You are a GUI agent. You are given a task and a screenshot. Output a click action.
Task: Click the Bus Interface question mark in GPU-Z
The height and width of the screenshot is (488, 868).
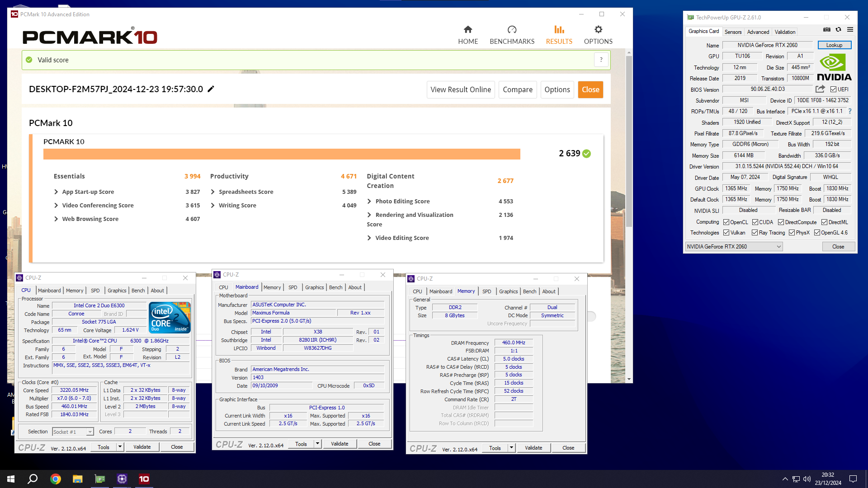tap(850, 111)
